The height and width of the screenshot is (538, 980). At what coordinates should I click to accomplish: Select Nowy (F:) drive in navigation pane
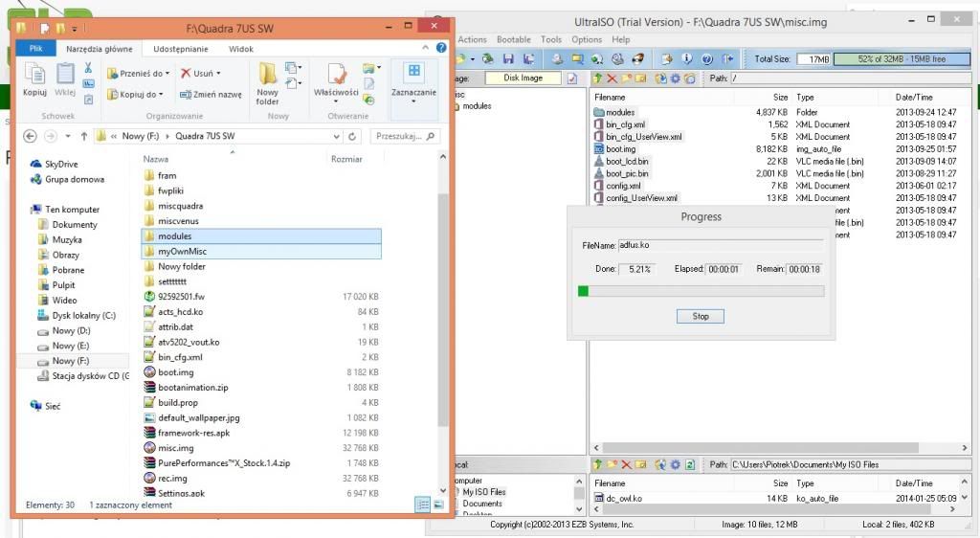pos(70,361)
